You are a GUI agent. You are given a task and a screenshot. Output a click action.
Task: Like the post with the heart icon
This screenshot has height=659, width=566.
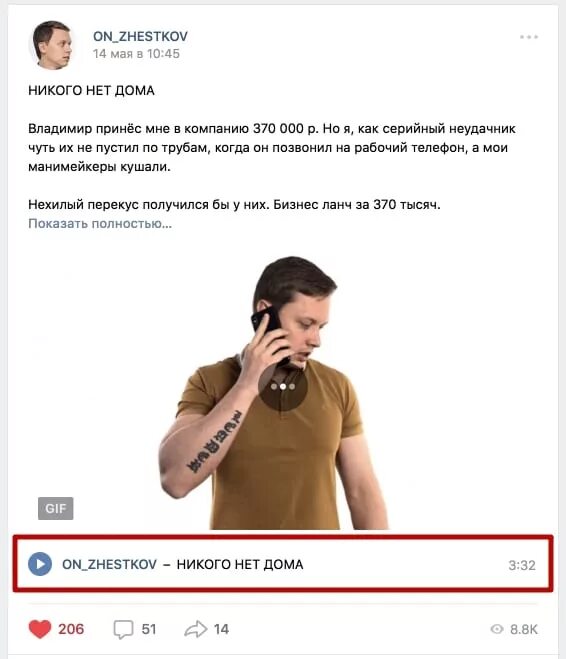40,629
